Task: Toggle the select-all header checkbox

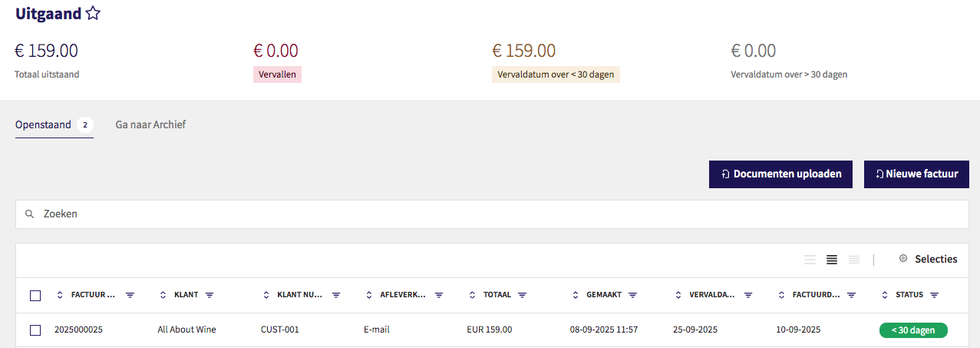Action: (35, 295)
